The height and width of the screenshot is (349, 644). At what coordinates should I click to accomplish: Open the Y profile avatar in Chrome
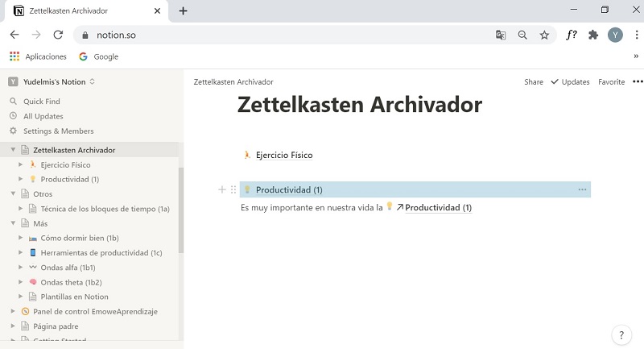coord(615,35)
